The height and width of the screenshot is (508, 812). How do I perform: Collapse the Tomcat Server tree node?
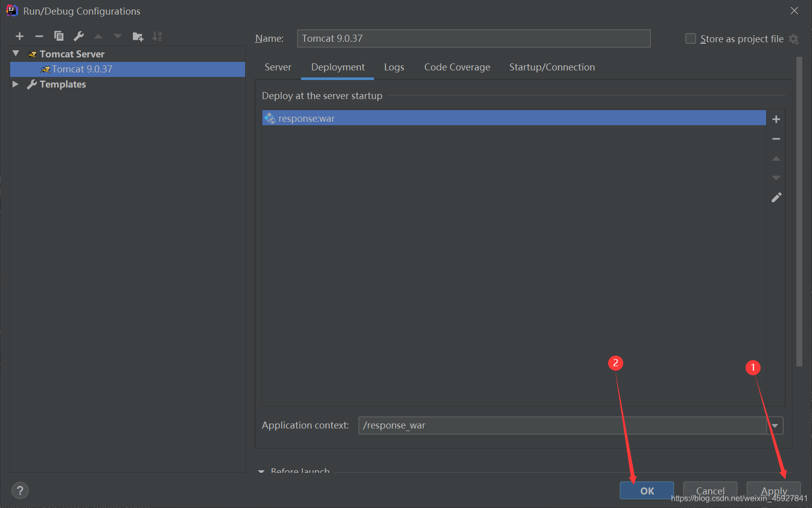(x=16, y=53)
